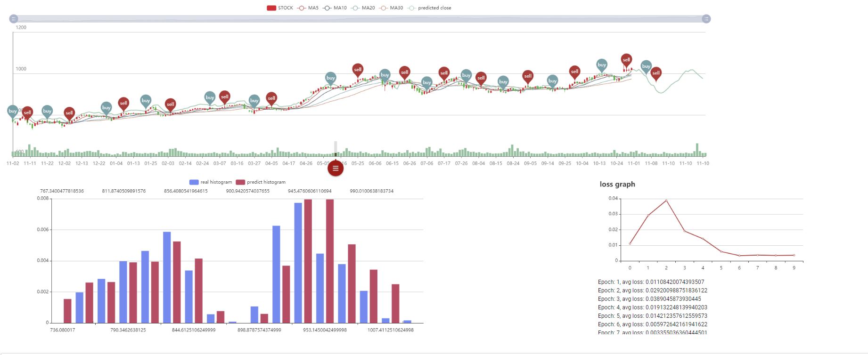Click the Epoch: 1 avg loss line
This screenshot has height=355, width=868.
point(651,282)
